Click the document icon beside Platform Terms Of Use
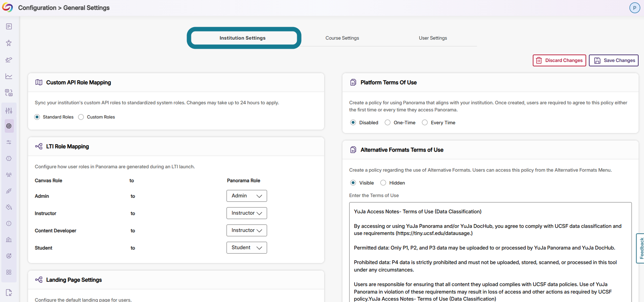 (353, 82)
